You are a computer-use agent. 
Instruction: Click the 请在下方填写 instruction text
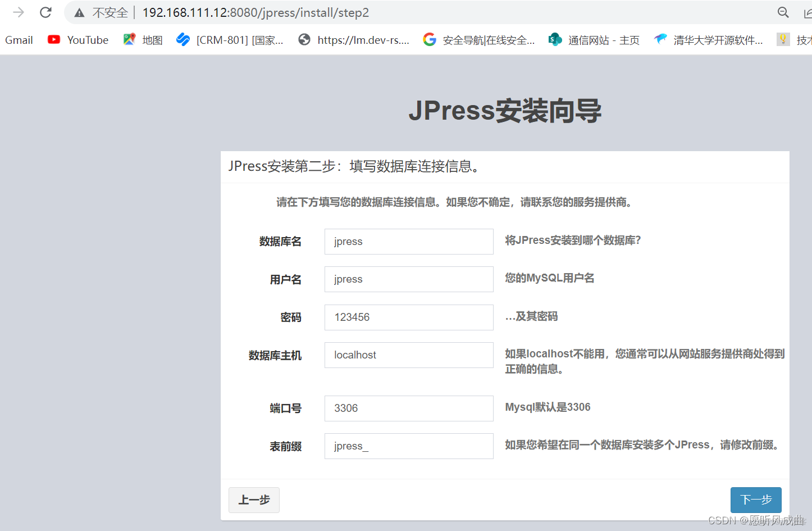(x=455, y=202)
